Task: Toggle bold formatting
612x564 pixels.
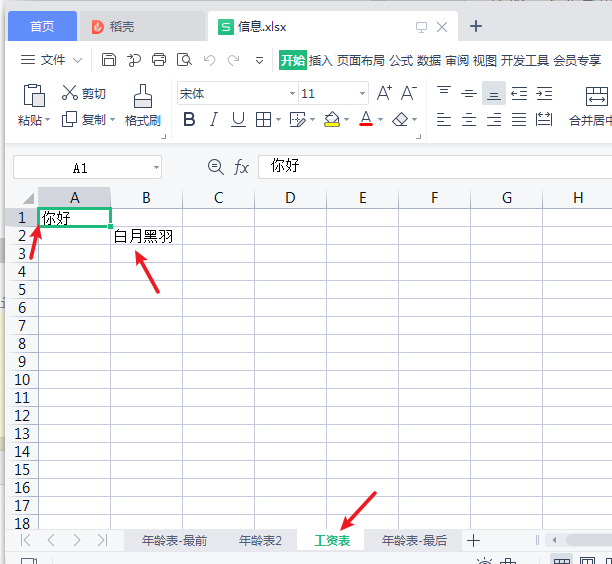Action: [x=189, y=119]
